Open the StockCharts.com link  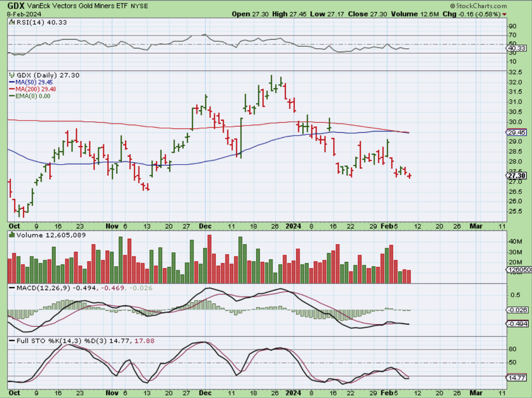tap(481, 6)
